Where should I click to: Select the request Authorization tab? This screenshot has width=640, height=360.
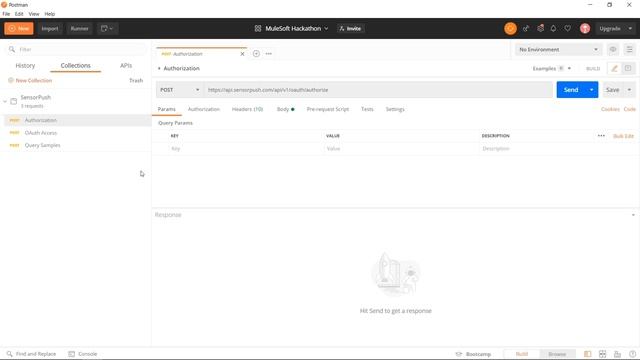click(x=204, y=109)
